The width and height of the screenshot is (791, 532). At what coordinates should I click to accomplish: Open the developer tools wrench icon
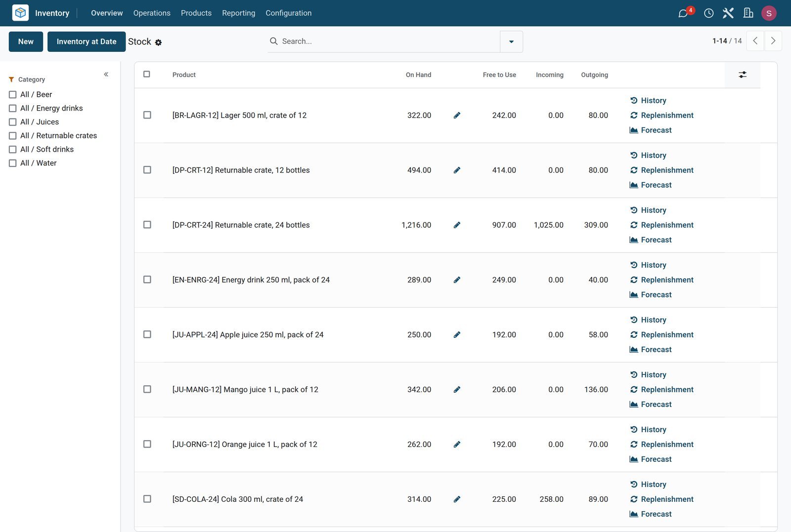click(x=728, y=13)
